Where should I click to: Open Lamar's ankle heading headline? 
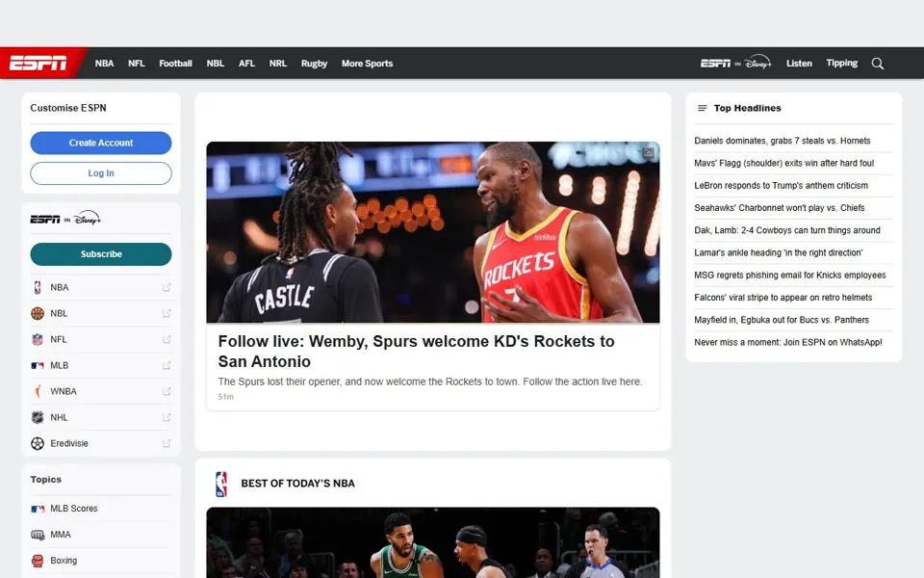click(779, 252)
